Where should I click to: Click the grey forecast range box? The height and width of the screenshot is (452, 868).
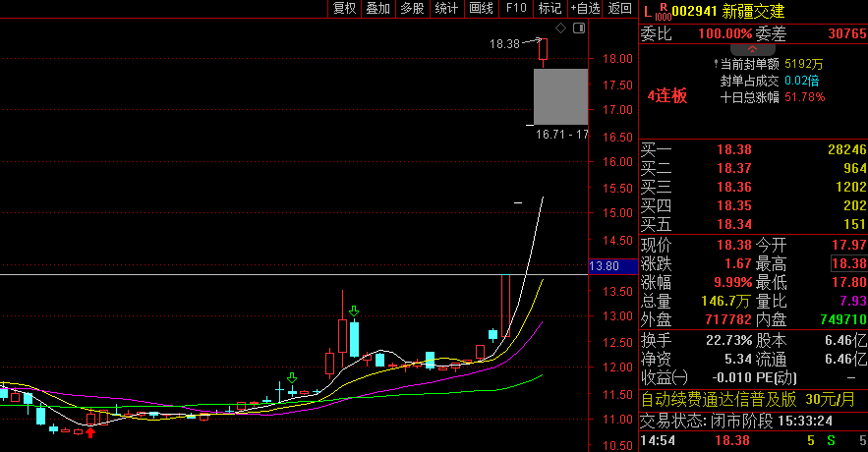click(560, 97)
